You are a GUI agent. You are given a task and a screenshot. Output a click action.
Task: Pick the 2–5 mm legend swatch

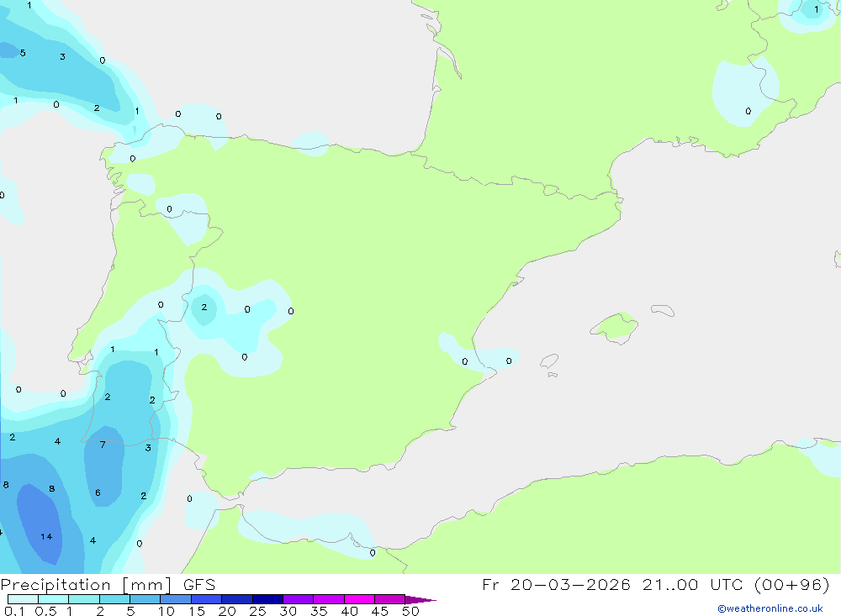pyautogui.click(x=114, y=599)
